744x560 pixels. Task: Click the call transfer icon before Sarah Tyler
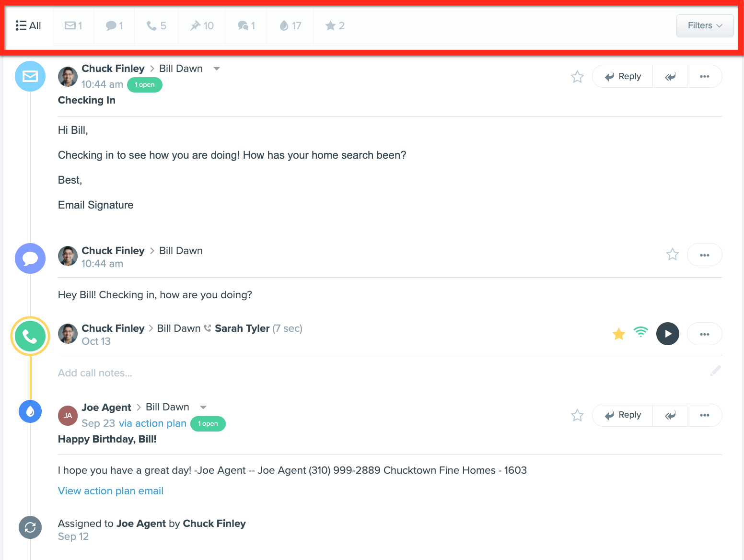point(208,328)
